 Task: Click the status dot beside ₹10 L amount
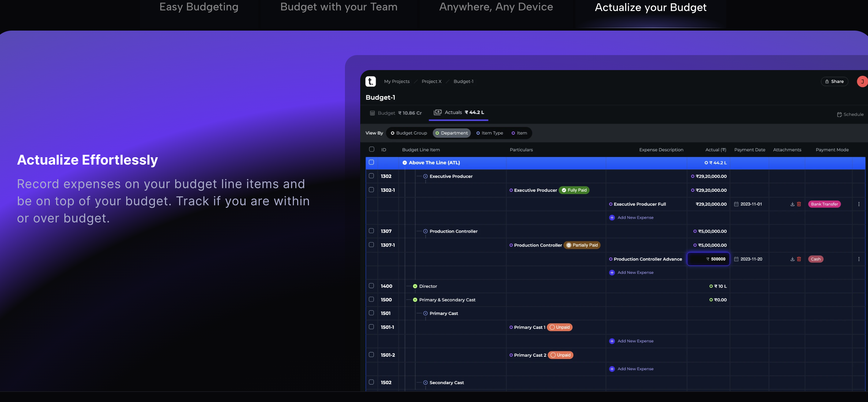(x=711, y=286)
